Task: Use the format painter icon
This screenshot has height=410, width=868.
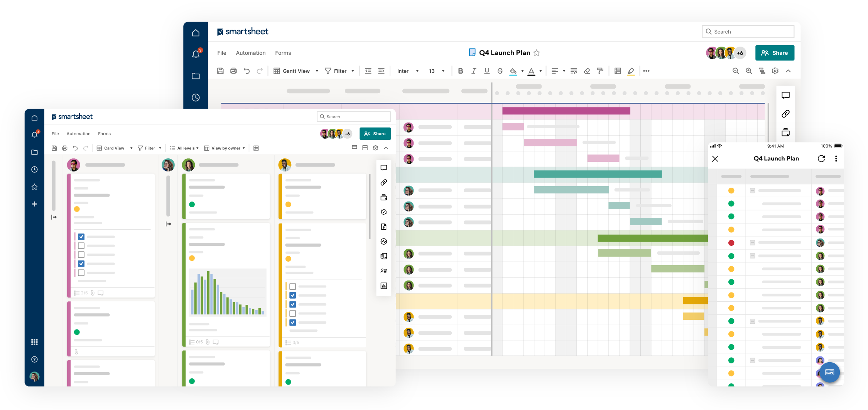Action: point(599,71)
